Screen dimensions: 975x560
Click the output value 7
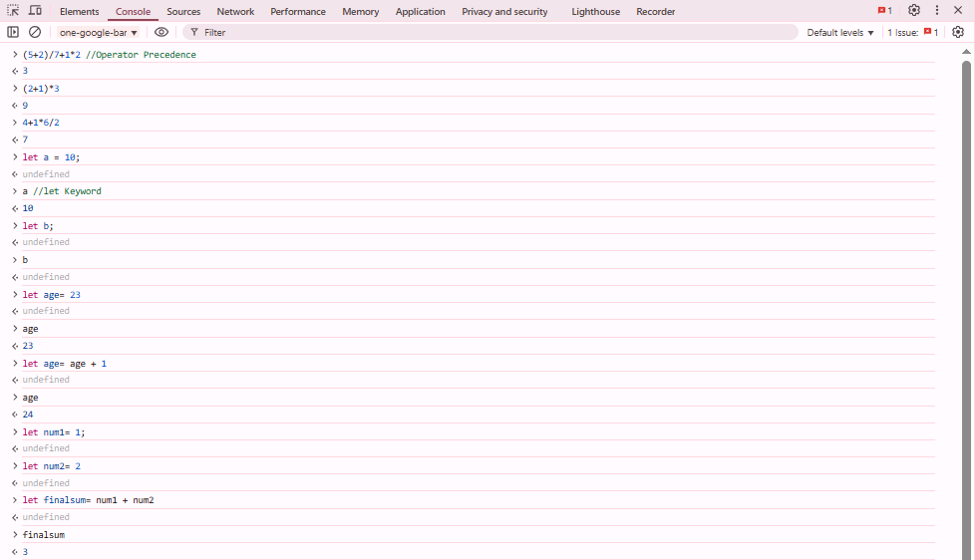25,140
